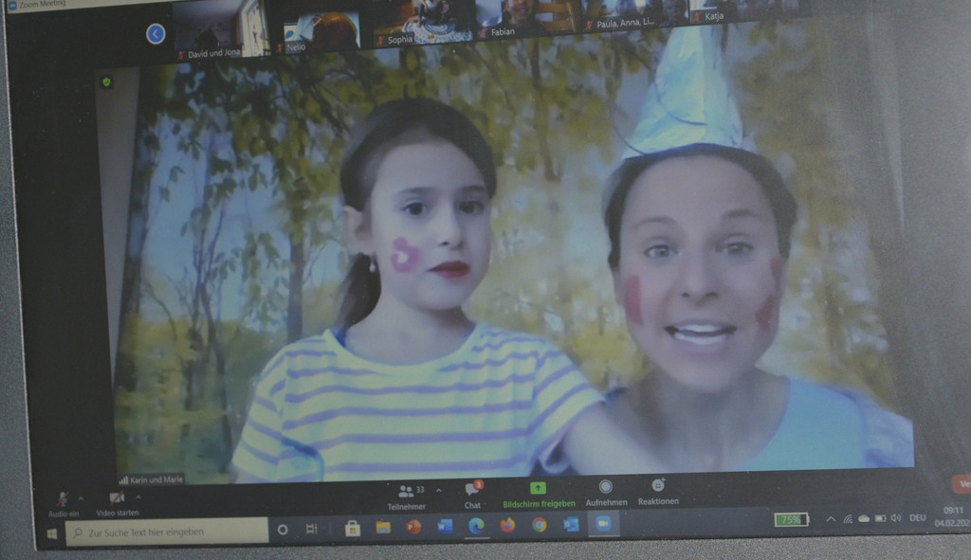Image resolution: width=971 pixels, height=560 pixels.
Task: Select Sophia's video thumbnail
Action: tap(421, 25)
